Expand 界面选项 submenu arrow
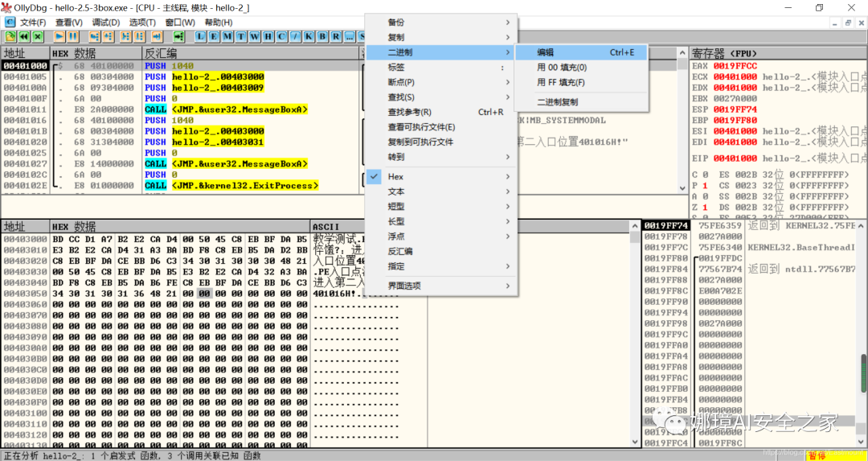The image size is (868, 461). click(x=508, y=286)
